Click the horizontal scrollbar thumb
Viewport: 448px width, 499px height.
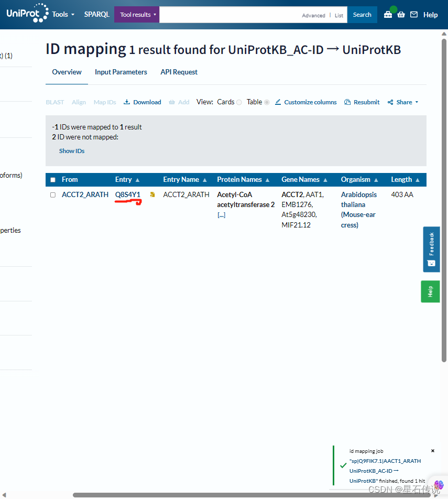pyautogui.click(x=252, y=495)
